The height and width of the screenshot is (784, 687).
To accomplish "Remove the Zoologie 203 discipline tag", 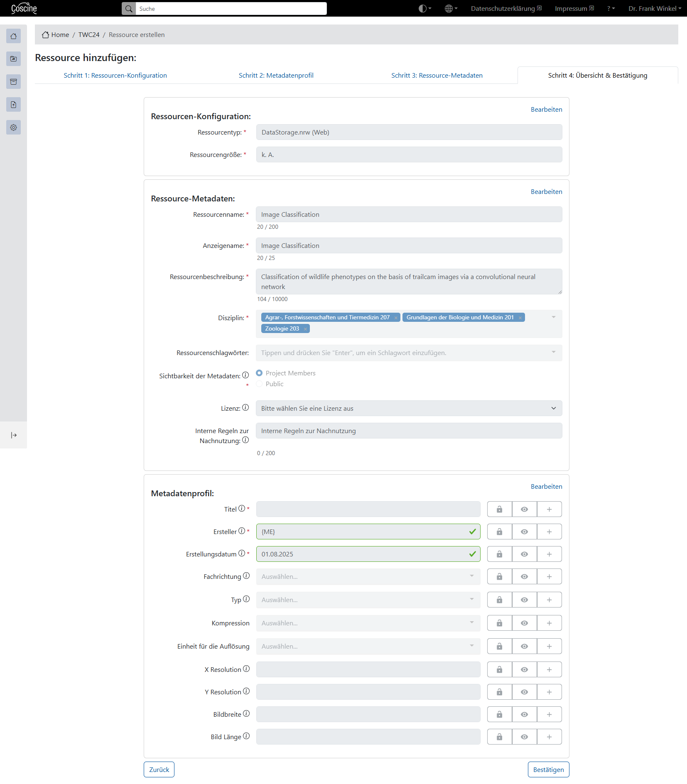I will tap(305, 329).
